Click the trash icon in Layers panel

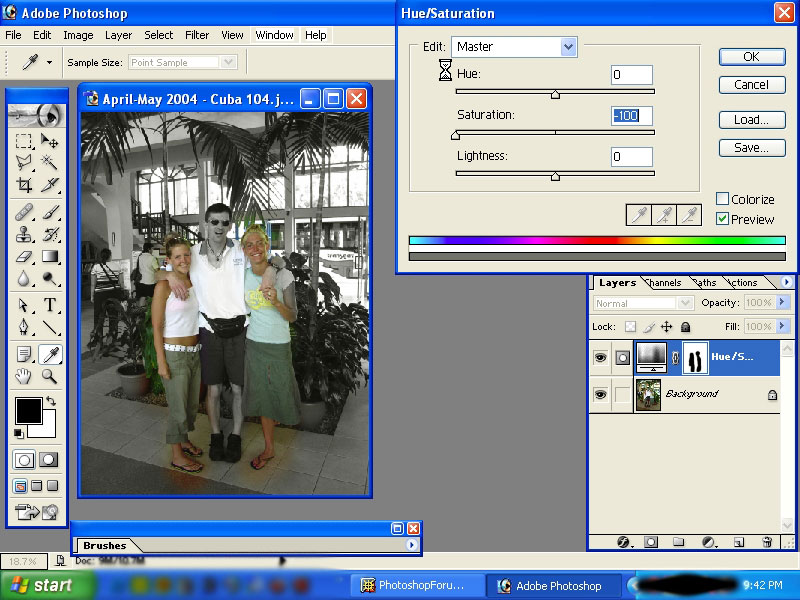(x=767, y=542)
